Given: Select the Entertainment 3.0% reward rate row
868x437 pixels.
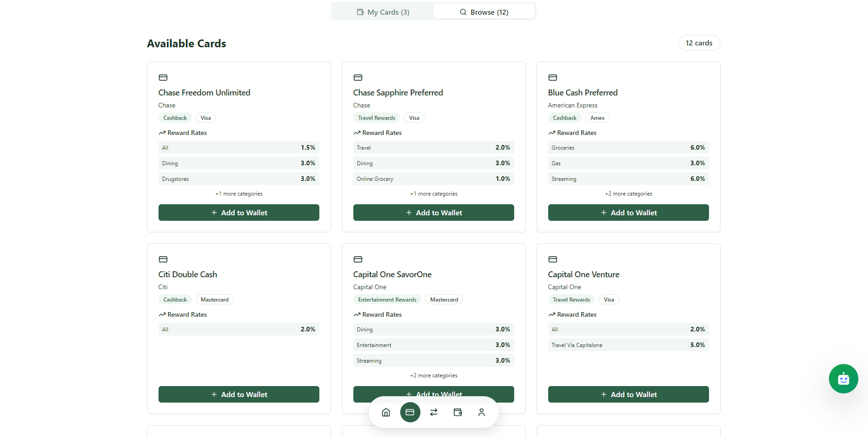Looking at the screenshot, I should click(x=434, y=345).
